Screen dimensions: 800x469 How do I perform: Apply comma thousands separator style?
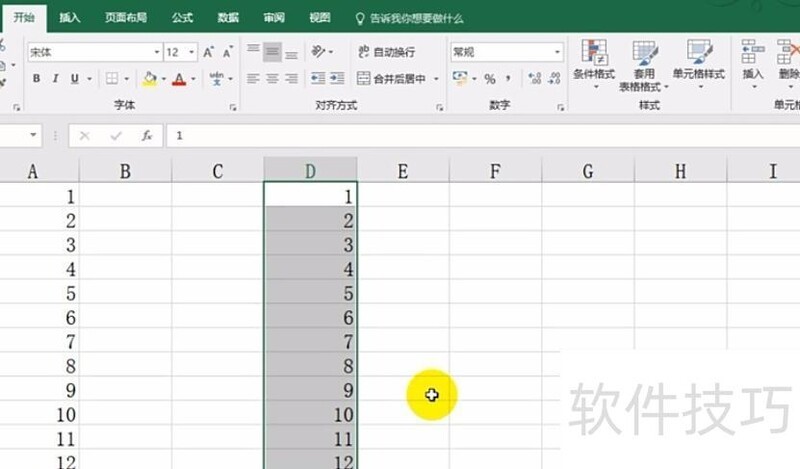point(508,79)
